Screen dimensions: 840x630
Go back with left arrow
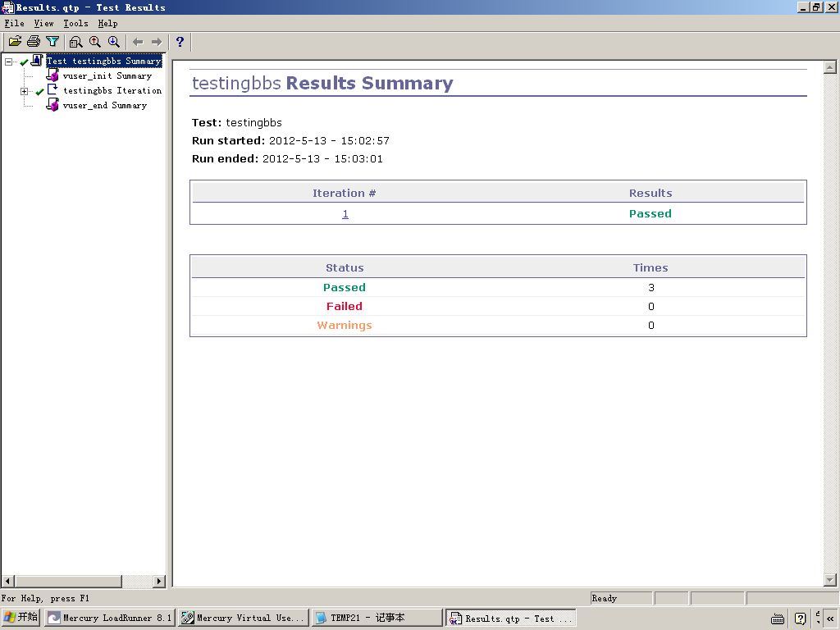pyautogui.click(x=138, y=42)
